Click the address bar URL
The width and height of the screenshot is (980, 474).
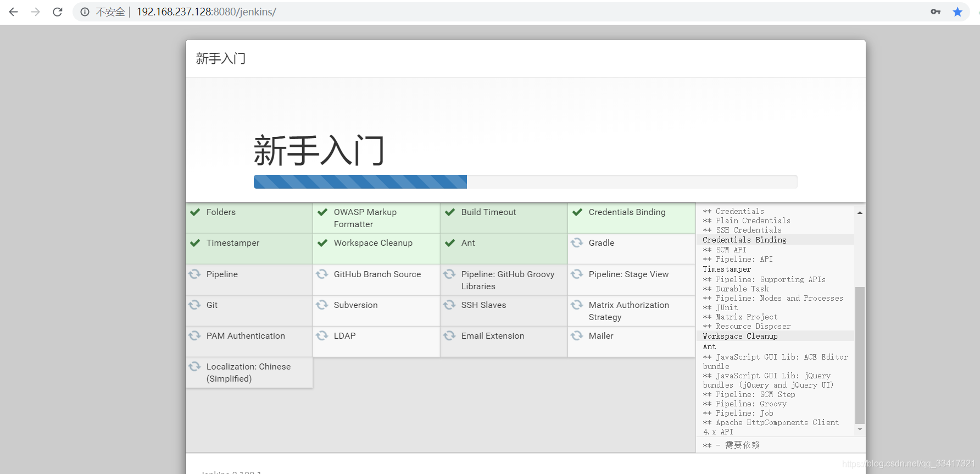tap(206, 12)
